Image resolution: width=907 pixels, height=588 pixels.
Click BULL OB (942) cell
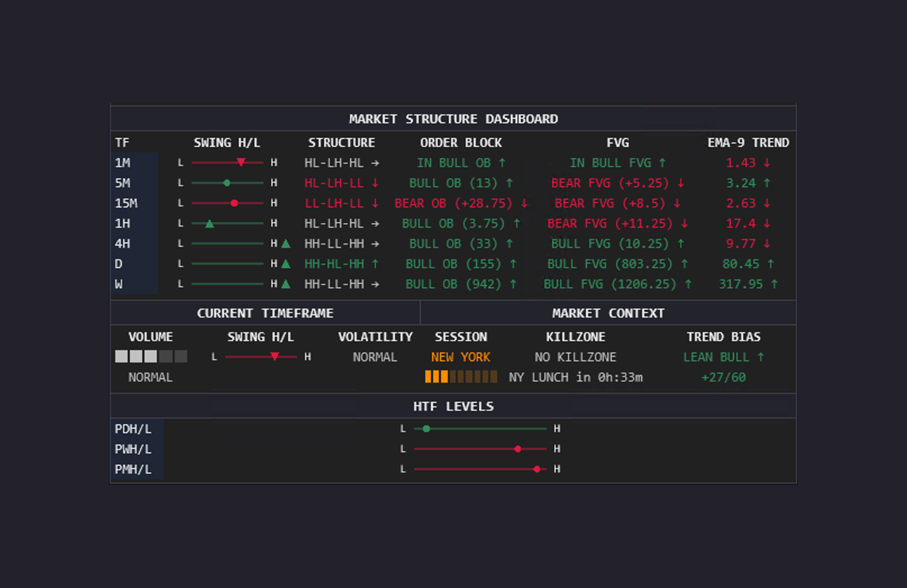pos(461,284)
